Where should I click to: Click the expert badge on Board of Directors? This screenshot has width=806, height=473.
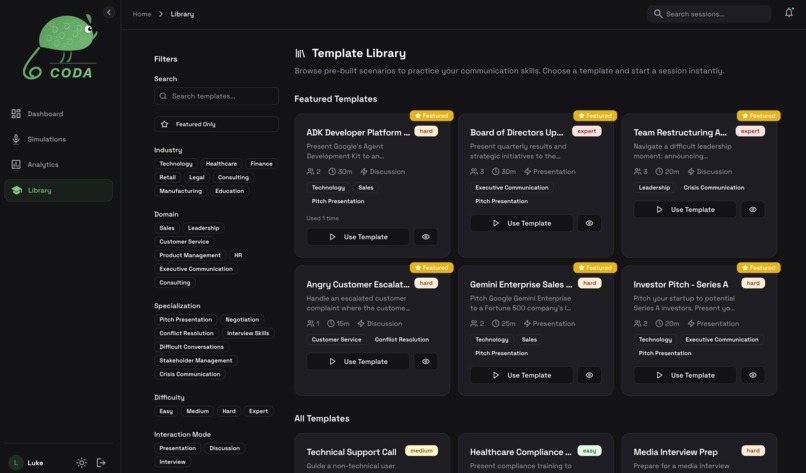(x=587, y=131)
